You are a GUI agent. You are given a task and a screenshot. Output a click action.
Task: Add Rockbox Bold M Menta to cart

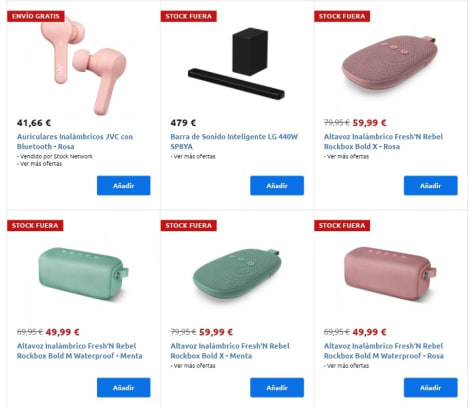[x=124, y=388]
